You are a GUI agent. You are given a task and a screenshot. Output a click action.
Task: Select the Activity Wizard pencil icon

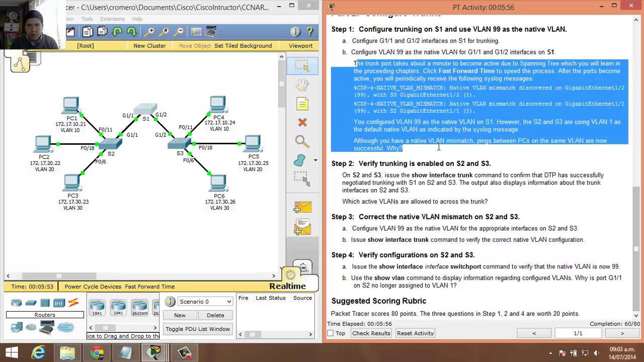click(70, 32)
